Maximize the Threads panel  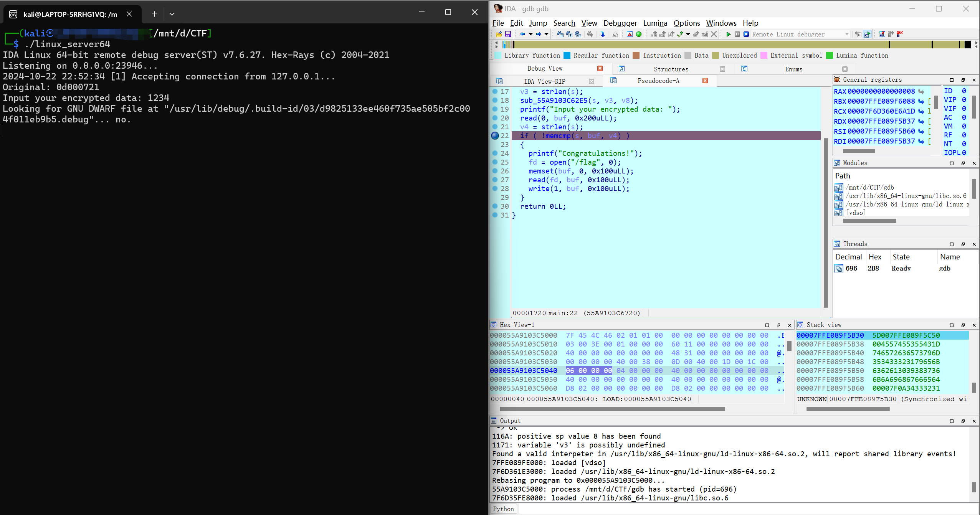pos(952,244)
